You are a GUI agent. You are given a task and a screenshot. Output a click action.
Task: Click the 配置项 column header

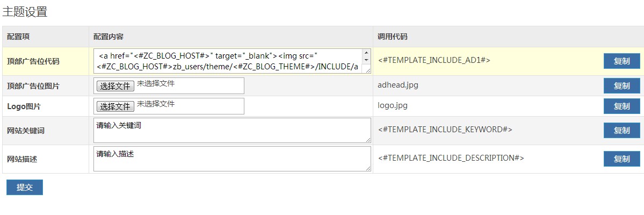(18, 37)
